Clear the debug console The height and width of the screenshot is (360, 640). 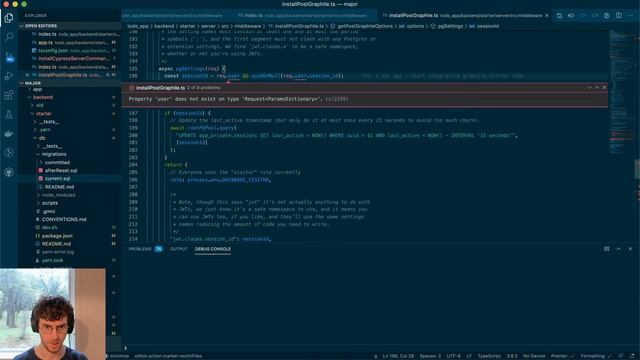607,249
